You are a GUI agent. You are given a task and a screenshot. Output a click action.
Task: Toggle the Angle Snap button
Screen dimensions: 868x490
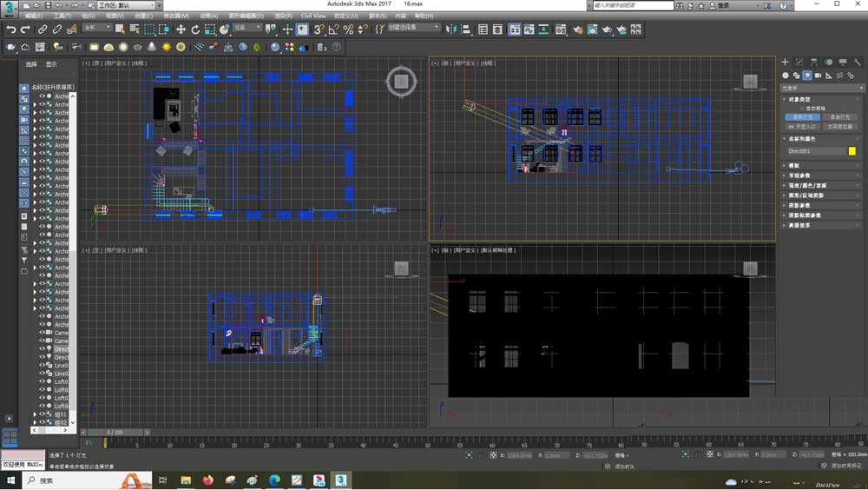pyautogui.click(x=333, y=30)
